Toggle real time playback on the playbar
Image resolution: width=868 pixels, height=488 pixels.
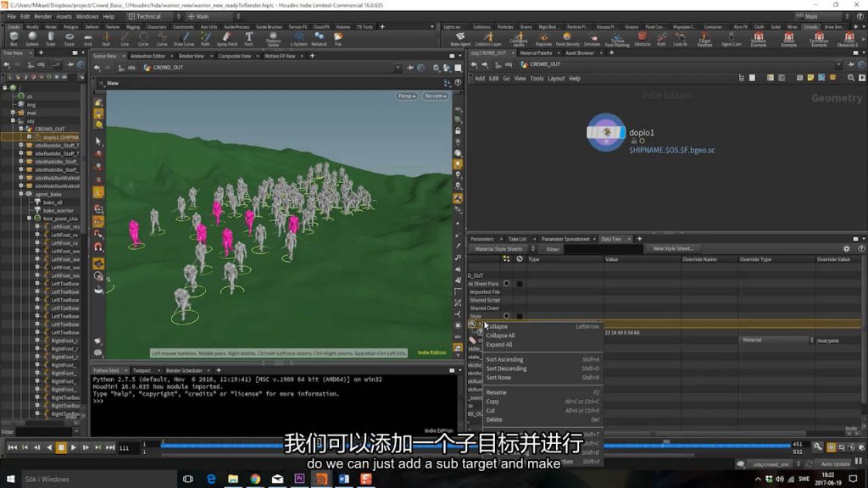(831, 447)
